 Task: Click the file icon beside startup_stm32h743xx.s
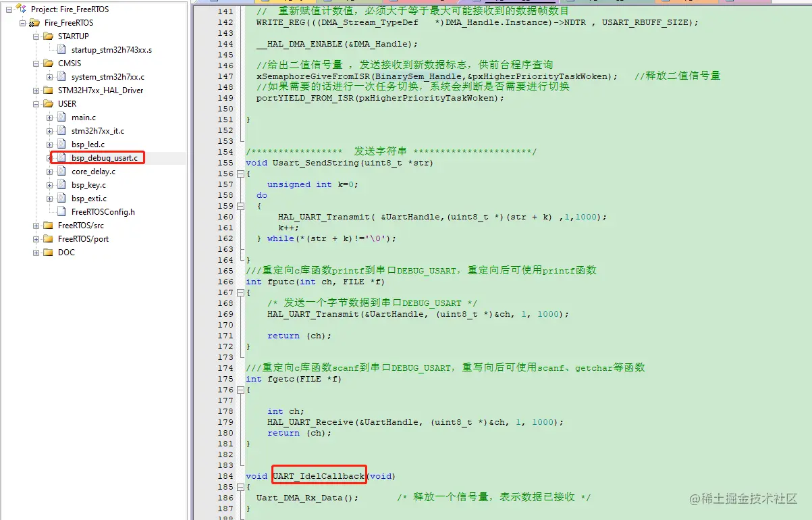pos(61,49)
